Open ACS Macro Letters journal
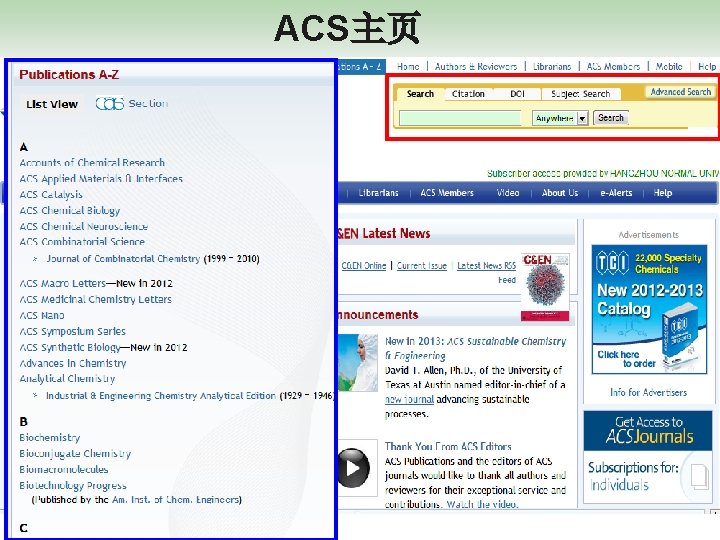 pyautogui.click(x=62, y=283)
